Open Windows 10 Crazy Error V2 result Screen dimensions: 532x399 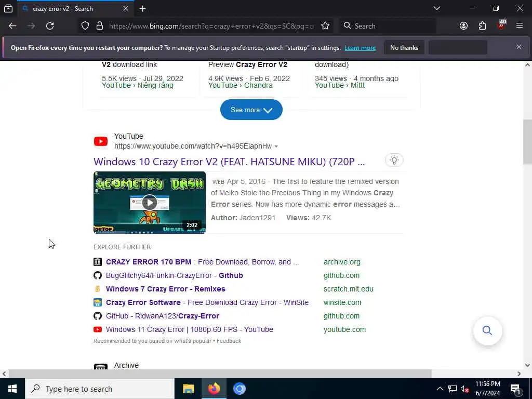pyautogui.click(x=229, y=162)
